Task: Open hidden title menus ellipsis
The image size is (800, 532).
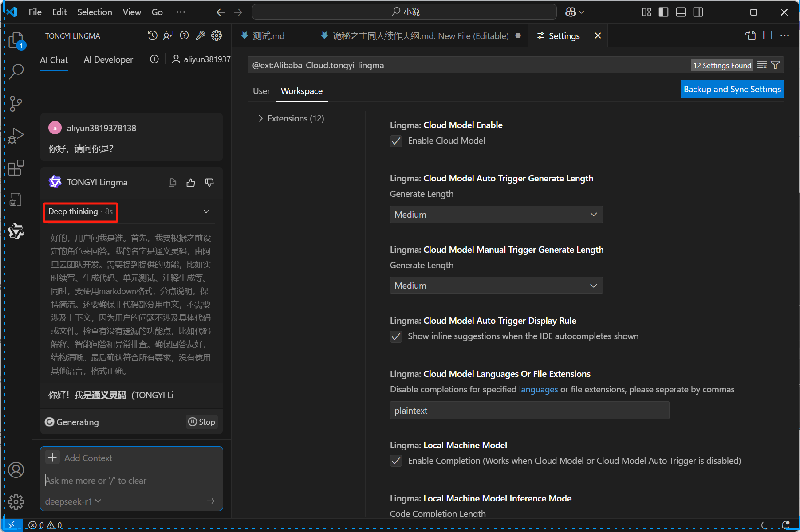Action: (181, 12)
